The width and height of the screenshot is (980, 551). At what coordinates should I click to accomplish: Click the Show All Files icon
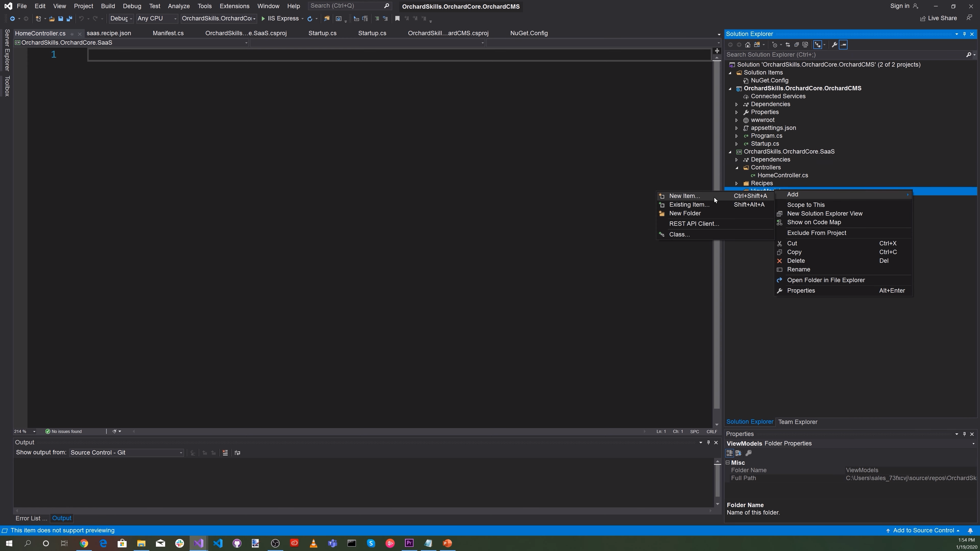(805, 45)
